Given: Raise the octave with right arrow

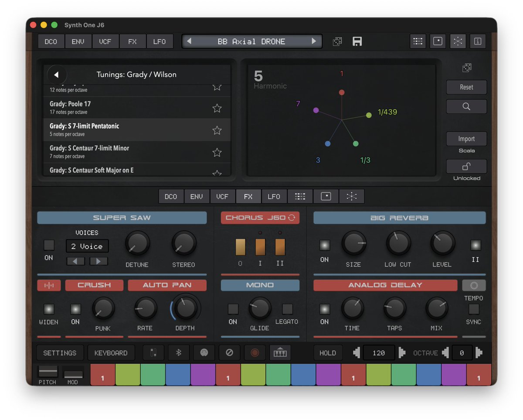Looking at the screenshot, I should (x=479, y=353).
